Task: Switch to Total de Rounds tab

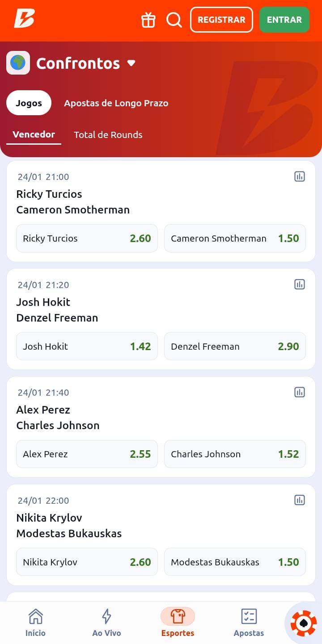Action: (x=108, y=134)
